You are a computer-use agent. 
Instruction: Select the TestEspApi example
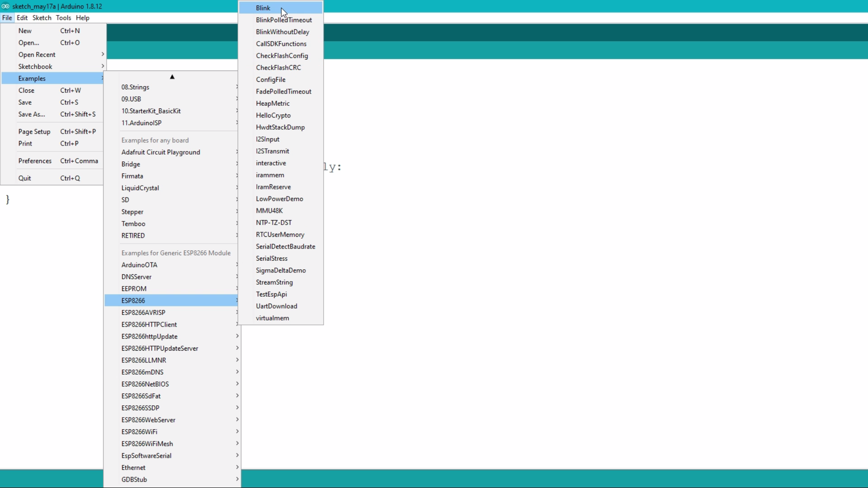[281, 294]
